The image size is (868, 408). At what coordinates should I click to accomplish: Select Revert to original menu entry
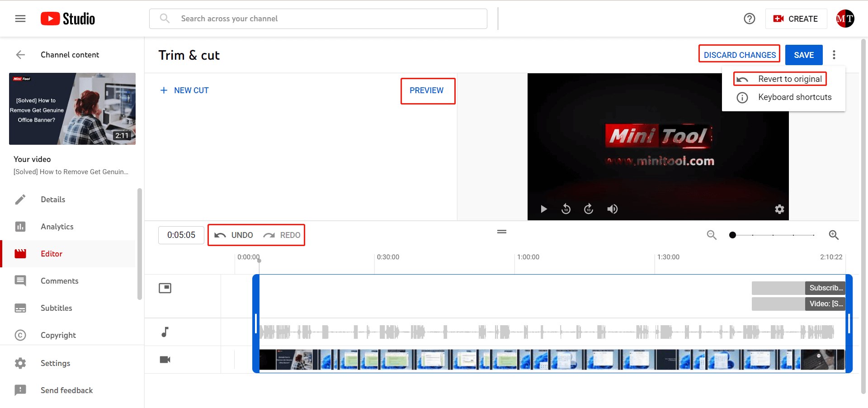(x=783, y=79)
